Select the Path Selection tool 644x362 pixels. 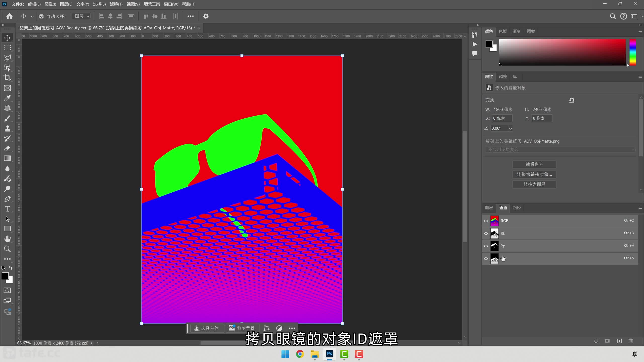[7, 219]
